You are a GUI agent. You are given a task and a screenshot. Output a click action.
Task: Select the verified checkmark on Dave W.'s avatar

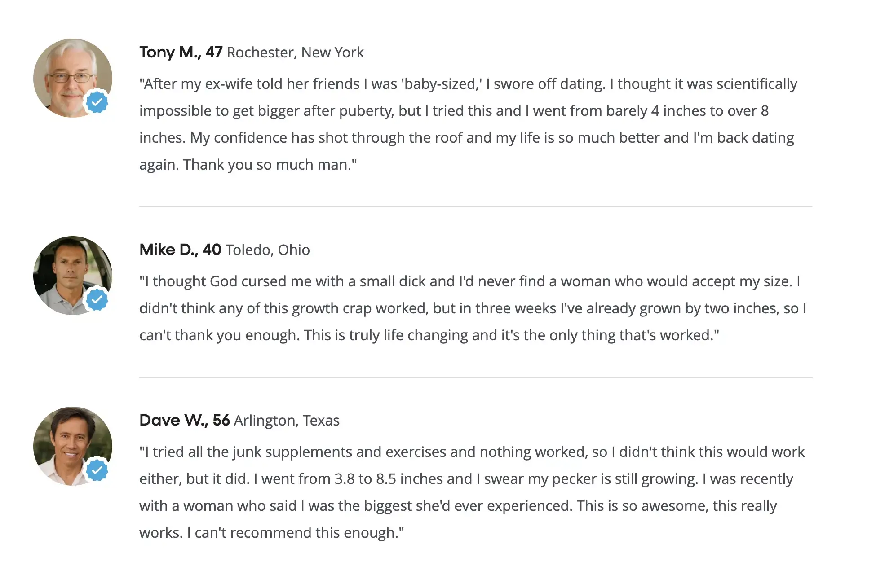[97, 470]
